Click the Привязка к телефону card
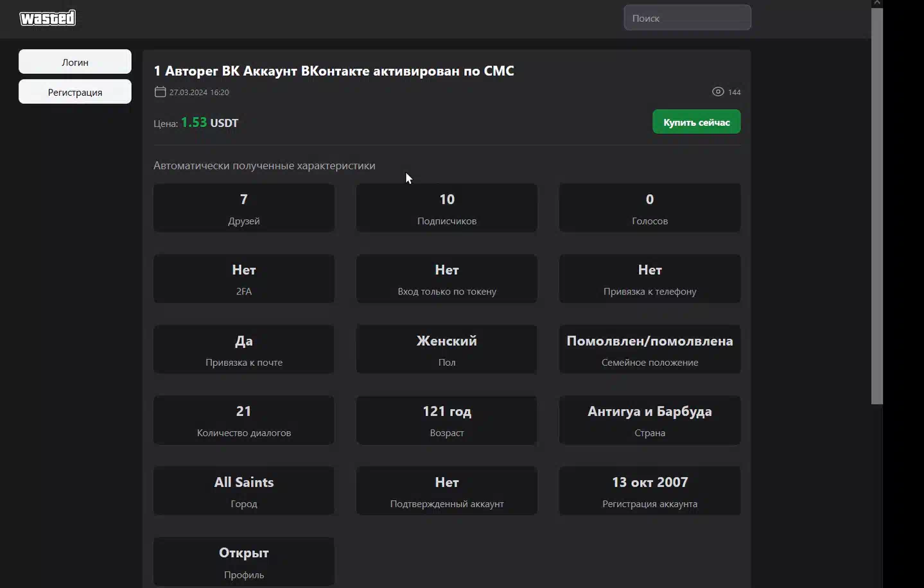Viewport: 924px width, 588px height. pos(650,279)
